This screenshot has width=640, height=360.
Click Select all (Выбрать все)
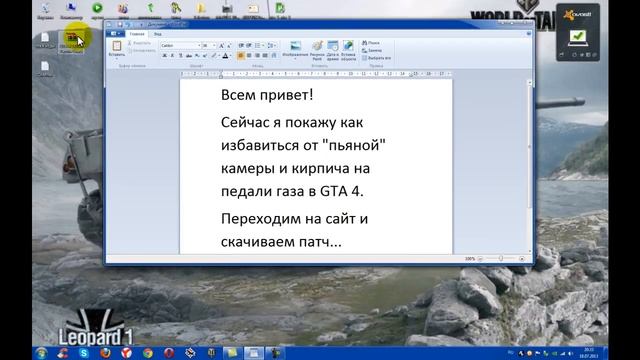(x=376, y=58)
